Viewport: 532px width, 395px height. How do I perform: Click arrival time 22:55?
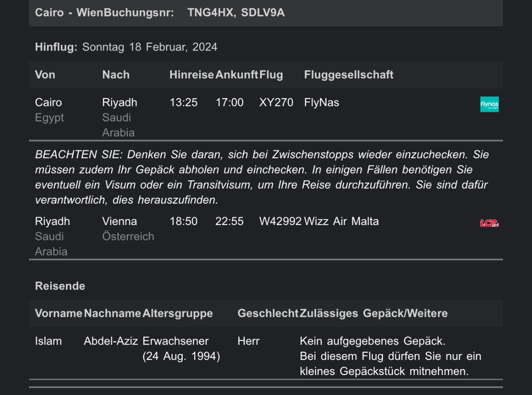pyautogui.click(x=229, y=221)
